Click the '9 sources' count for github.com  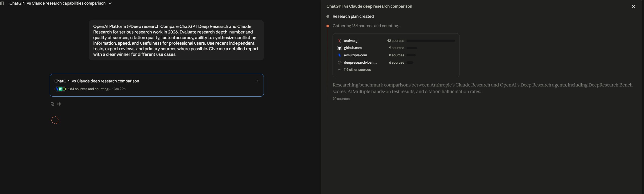(x=396, y=48)
